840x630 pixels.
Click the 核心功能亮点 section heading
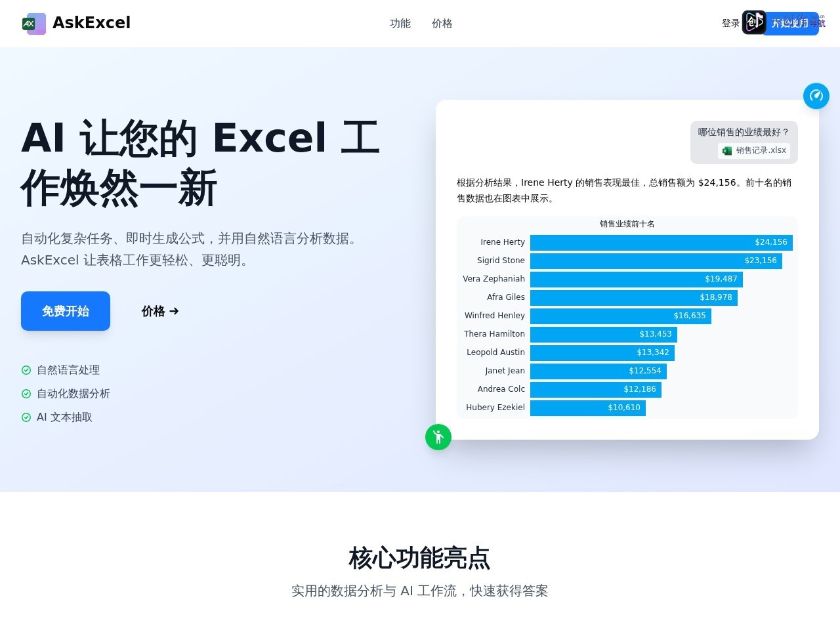pyautogui.click(x=420, y=558)
